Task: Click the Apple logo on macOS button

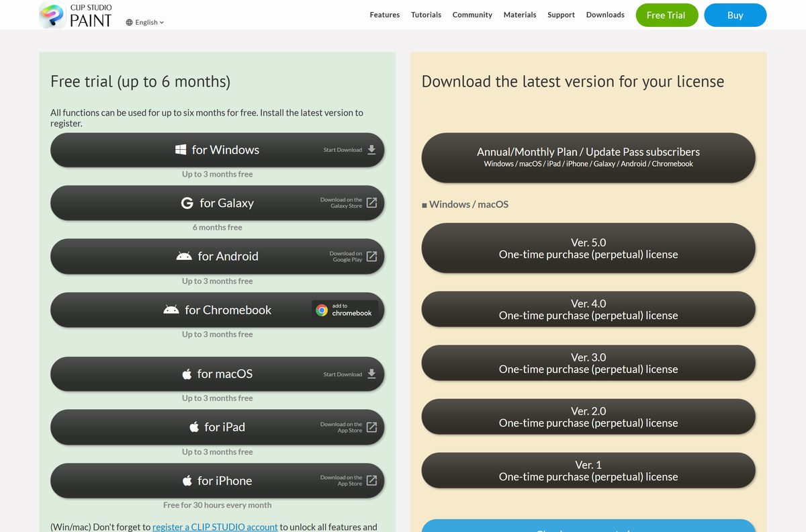Action: click(187, 373)
